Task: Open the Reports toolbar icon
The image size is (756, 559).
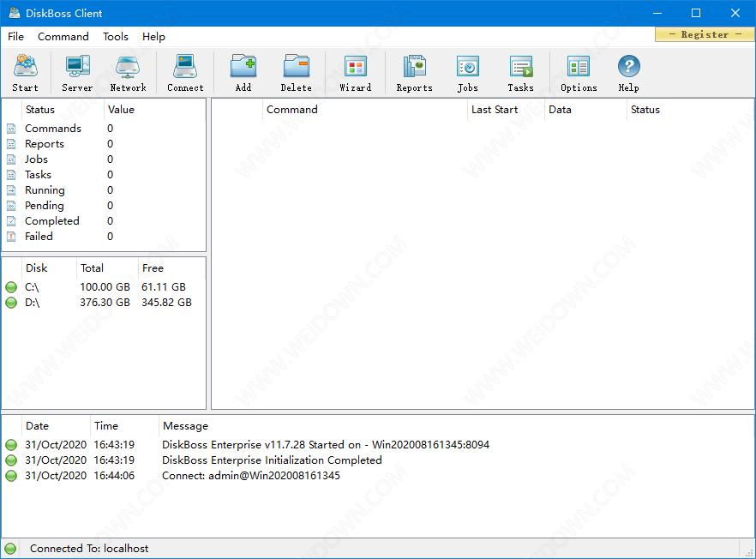Action: point(415,66)
